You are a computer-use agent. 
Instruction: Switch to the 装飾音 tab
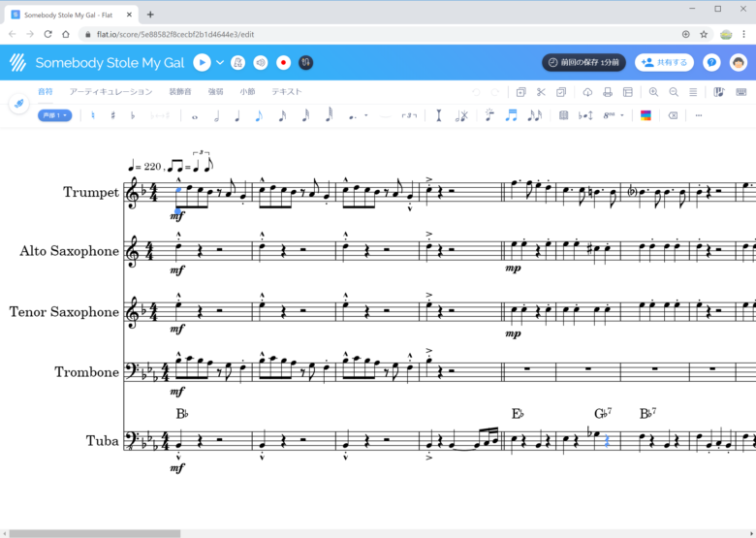180,91
